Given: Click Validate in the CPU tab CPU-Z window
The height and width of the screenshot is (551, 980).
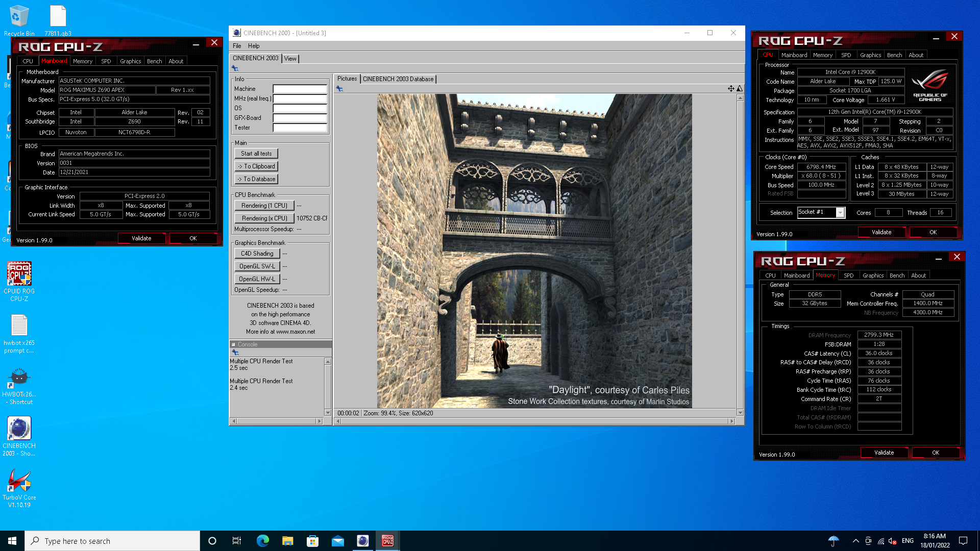Looking at the screenshot, I should coord(881,232).
